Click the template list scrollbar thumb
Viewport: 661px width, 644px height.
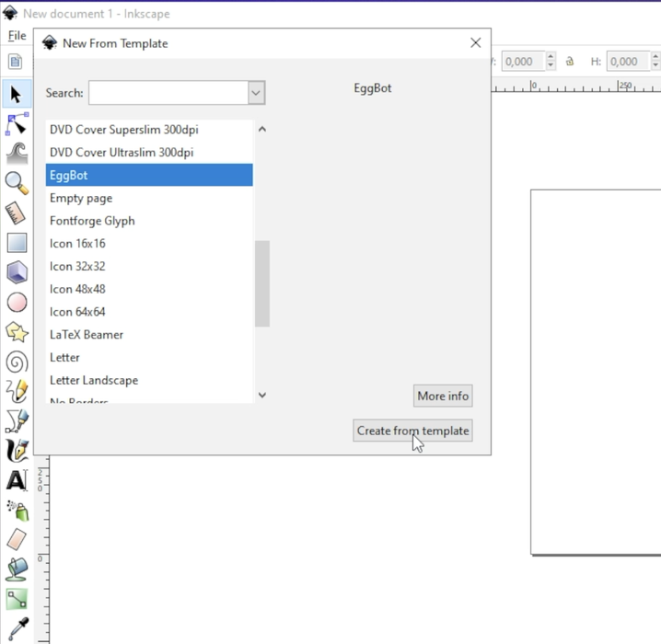click(262, 283)
